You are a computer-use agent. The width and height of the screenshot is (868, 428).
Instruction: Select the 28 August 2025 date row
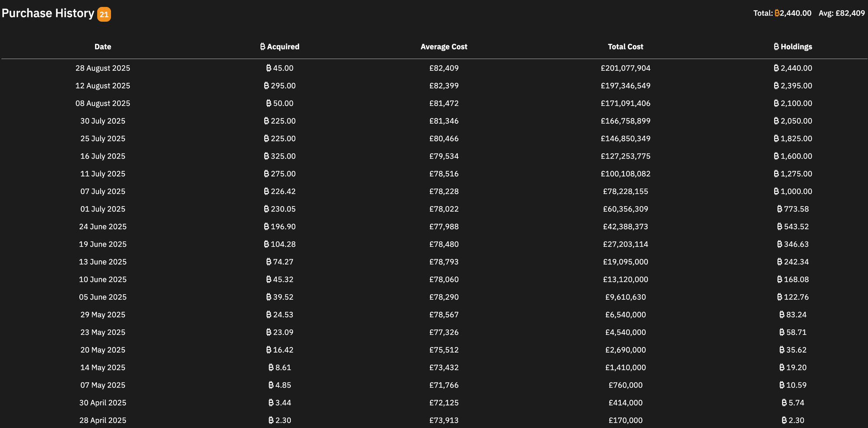point(103,68)
